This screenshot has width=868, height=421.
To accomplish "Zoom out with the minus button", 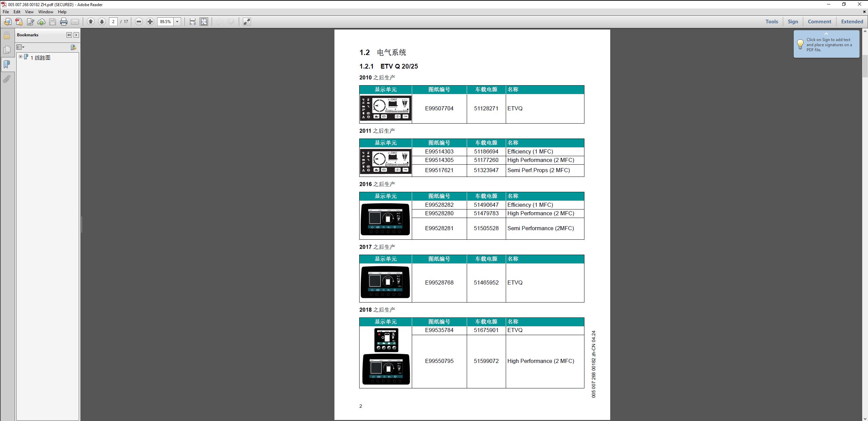I will pos(139,22).
